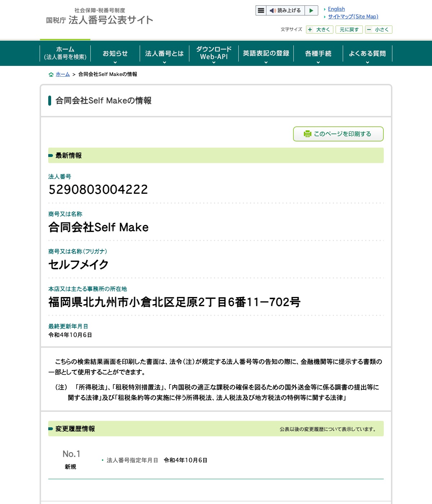432x504 pixels.
Task: Click the printer icon
Action: 307,134
